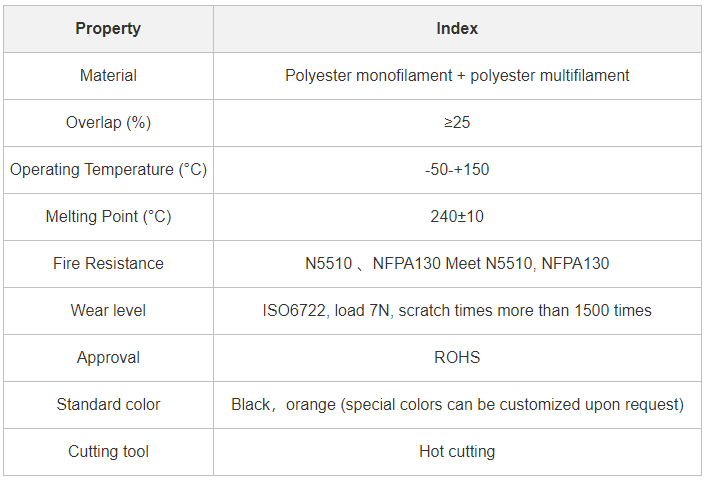The height and width of the screenshot is (483, 708).
Task: Click the ISO6722 wear level description
Action: (x=457, y=311)
